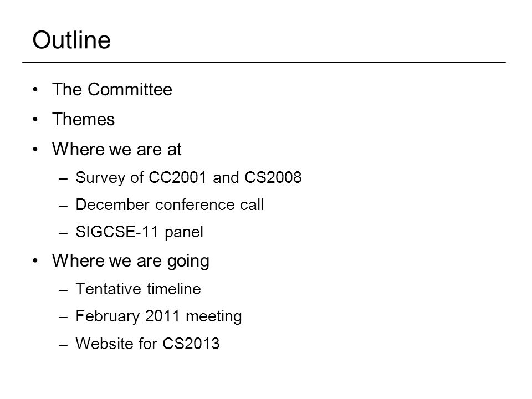Select December conference call sub-item
The width and height of the screenshot is (532, 399).
170,204
